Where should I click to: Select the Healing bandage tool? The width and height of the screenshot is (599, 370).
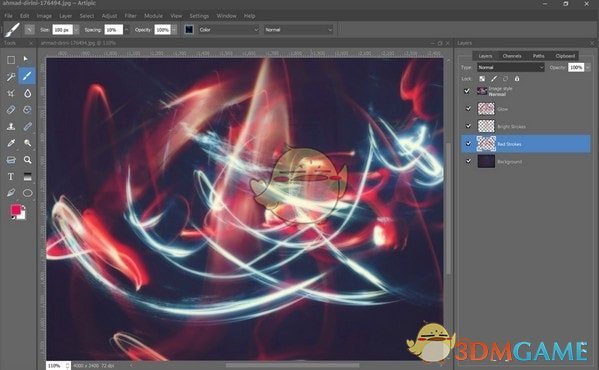tap(28, 126)
